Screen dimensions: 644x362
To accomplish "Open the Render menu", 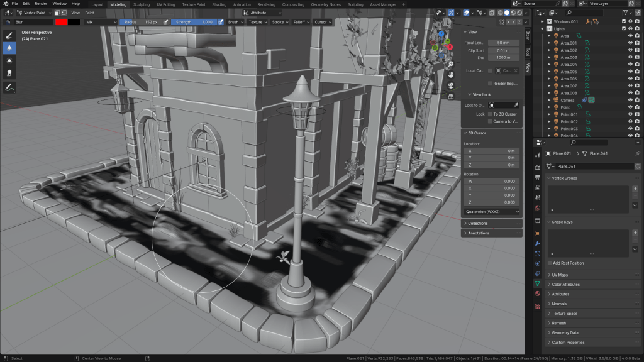I will (40, 4).
